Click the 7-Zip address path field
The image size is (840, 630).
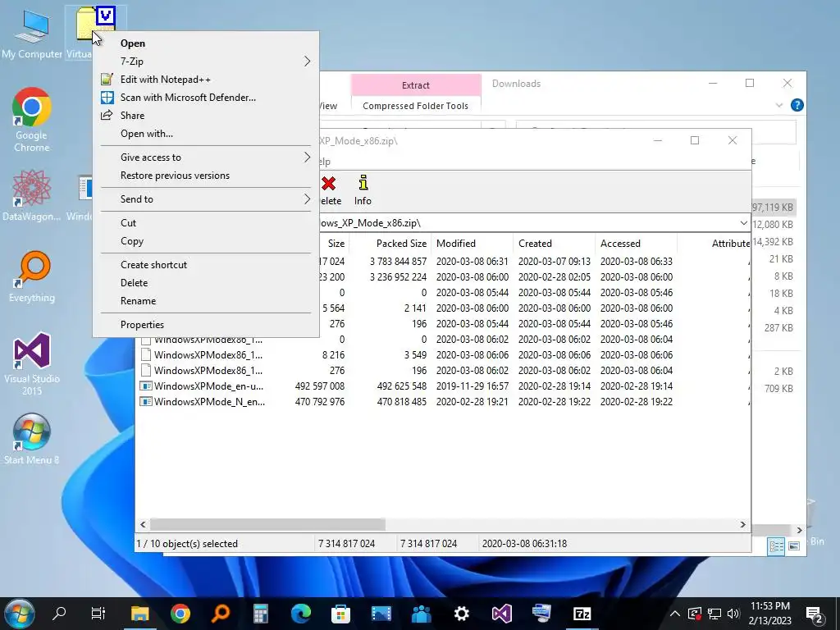point(527,223)
